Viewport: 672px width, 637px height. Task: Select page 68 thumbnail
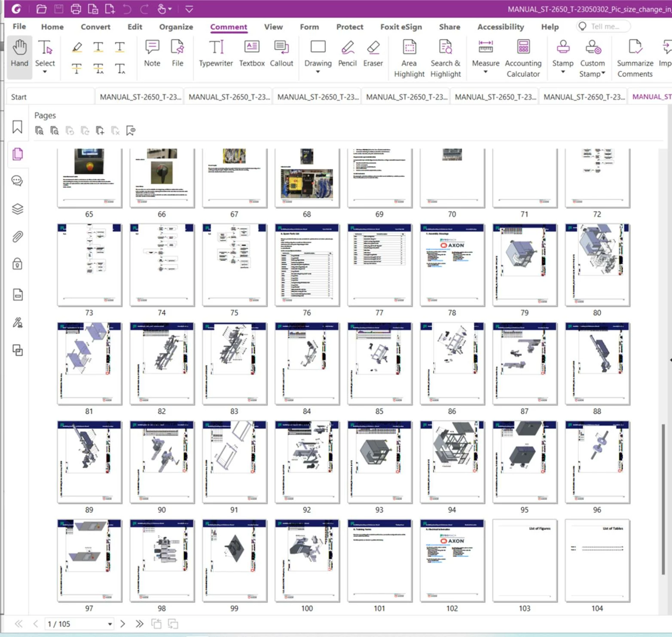(307, 178)
